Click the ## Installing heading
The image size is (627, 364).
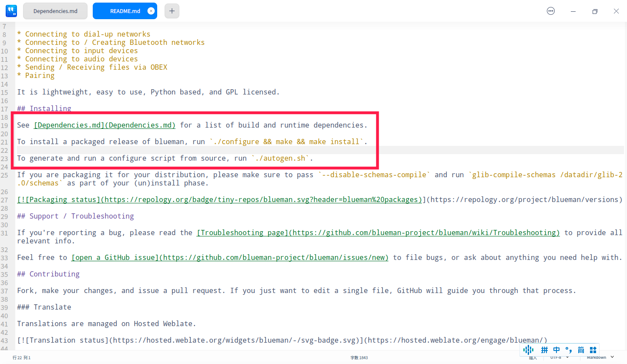[x=44, y=108]
